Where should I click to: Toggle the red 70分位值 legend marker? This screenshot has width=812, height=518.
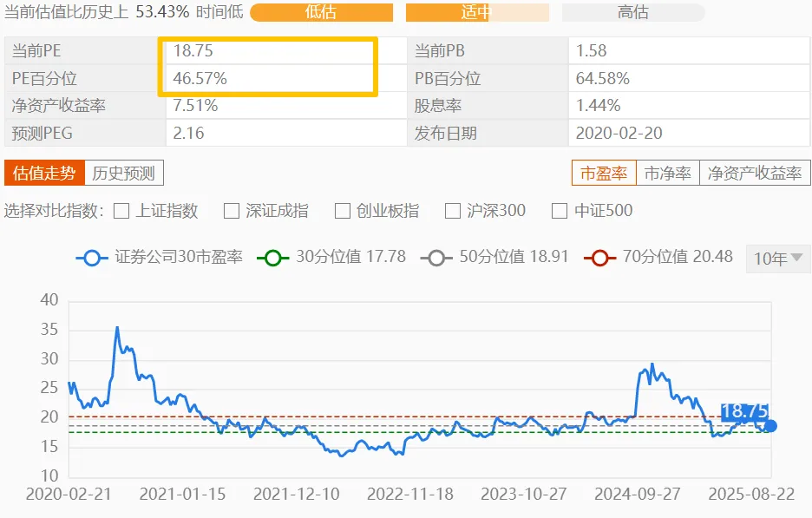tap(600, 258)
